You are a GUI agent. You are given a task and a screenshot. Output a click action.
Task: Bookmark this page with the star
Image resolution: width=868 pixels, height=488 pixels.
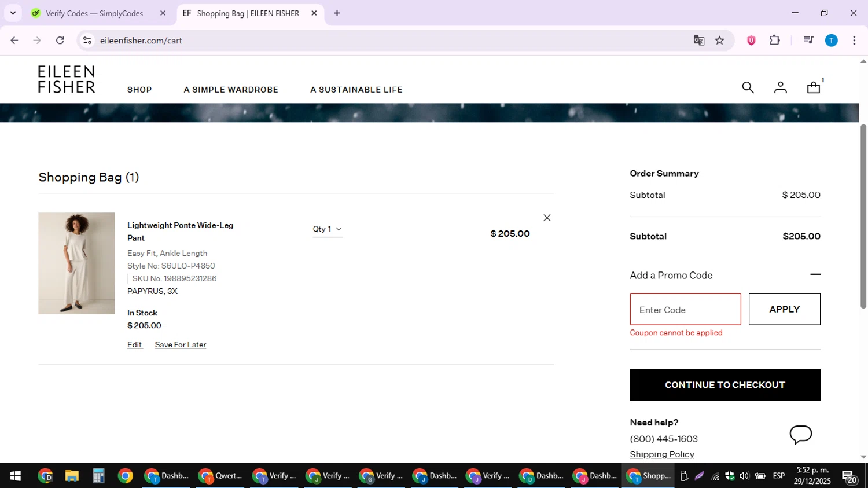[719, 41]
